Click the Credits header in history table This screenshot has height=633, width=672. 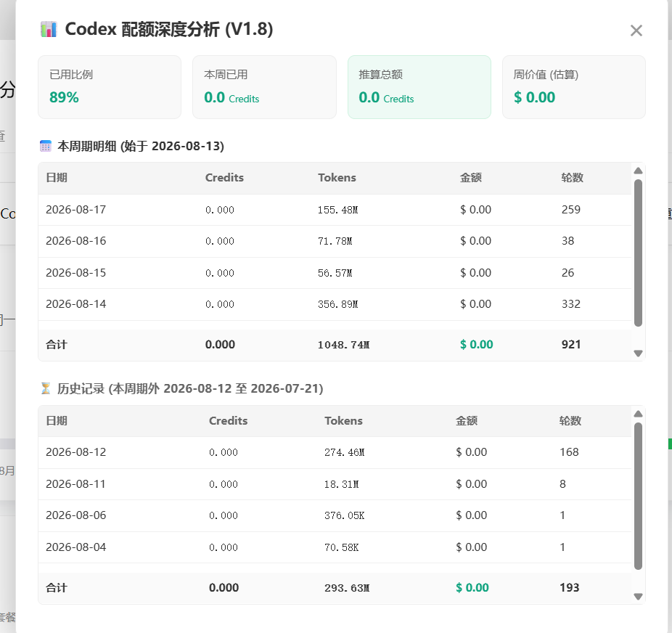coord(228,420)
